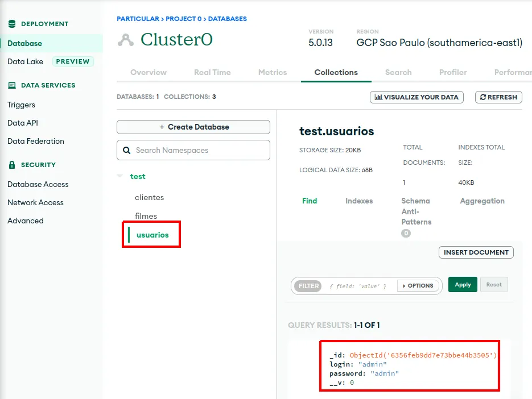This screenshot has width=532, height=399.
Task: Click the Data Services icon
Action: click(x=12, y=85)
